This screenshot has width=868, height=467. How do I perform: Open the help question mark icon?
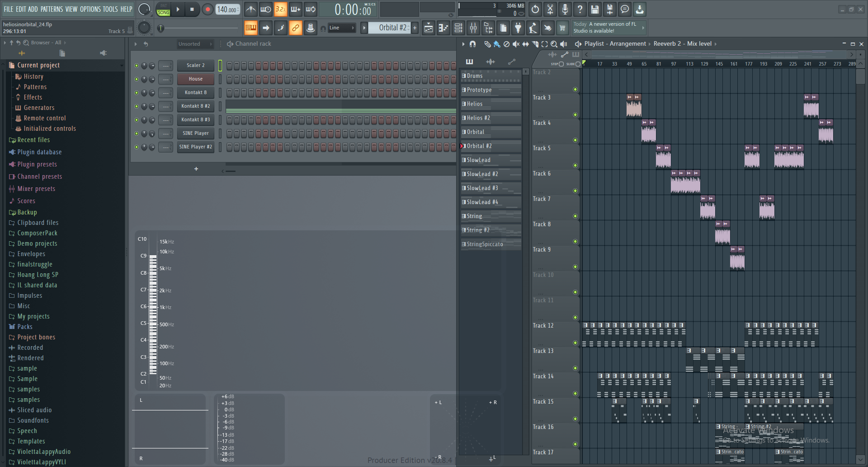point(580,9)
